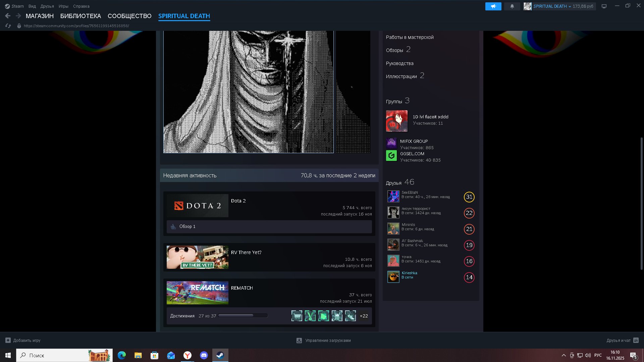Image resolution: width=644 pixels, height=362 pixels.
Task: Open Big Picture mode monitor icon
Action: [x=604, y=6]
